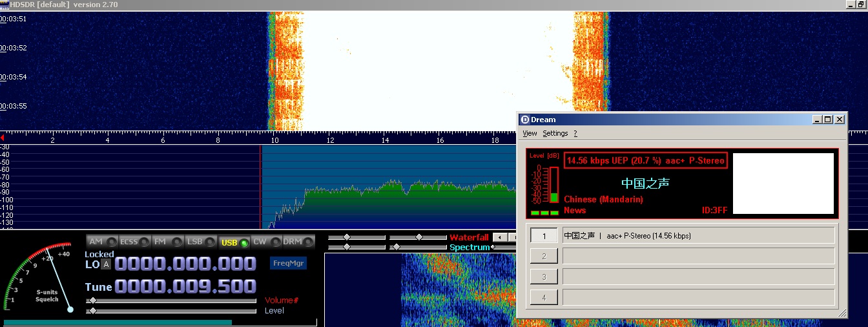Maximize the Dream window
The width and height of the screenshot is (868, 327).
coord(829,120)
